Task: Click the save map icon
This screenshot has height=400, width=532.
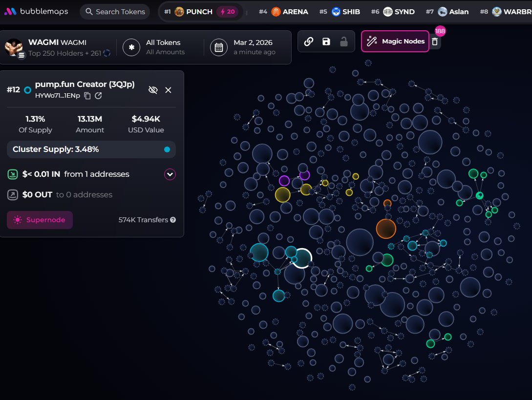Action: 326,42
